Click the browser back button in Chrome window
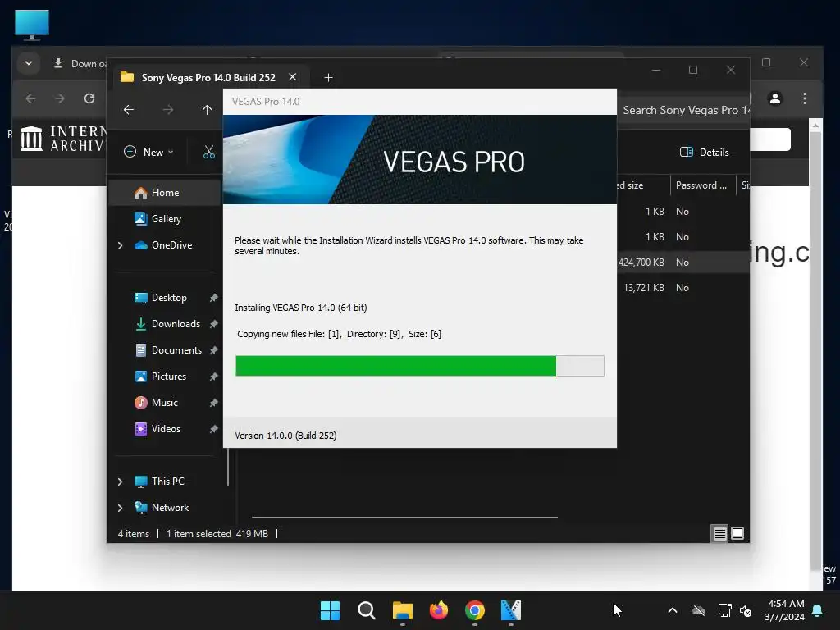The image size is (840, 630). click(30, 98)
